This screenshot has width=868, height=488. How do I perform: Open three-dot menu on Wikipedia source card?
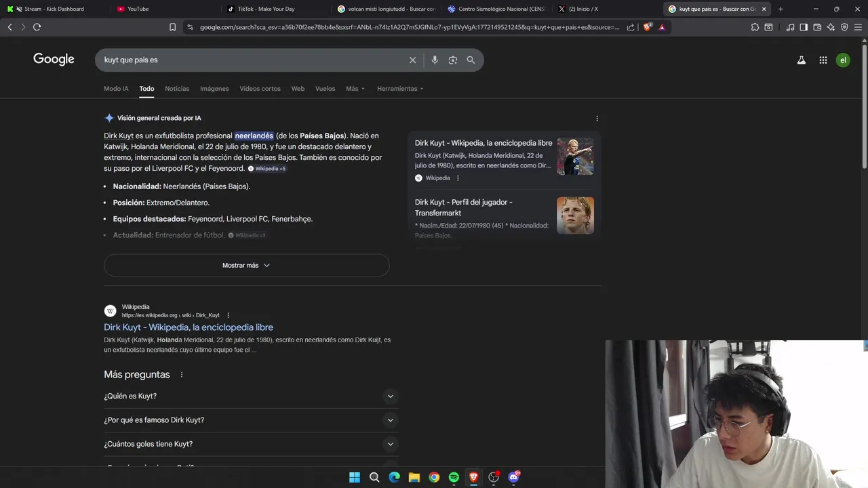[x=458, y=178]
